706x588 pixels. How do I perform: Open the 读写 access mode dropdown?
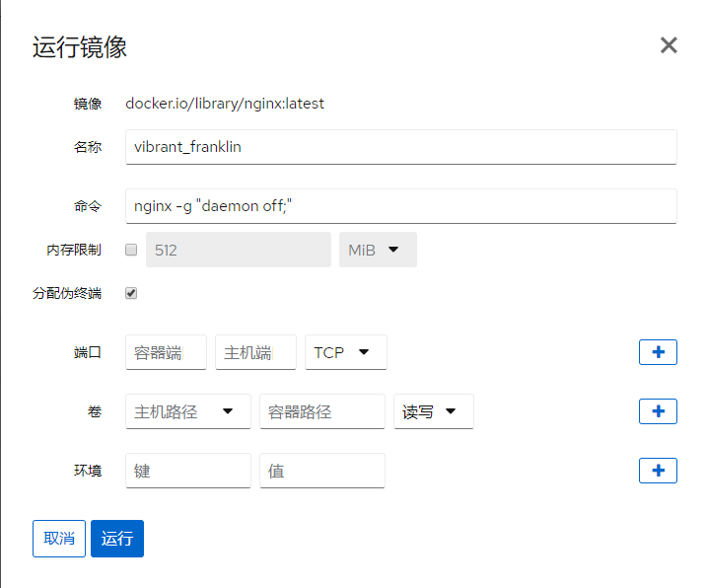(433, 411)
